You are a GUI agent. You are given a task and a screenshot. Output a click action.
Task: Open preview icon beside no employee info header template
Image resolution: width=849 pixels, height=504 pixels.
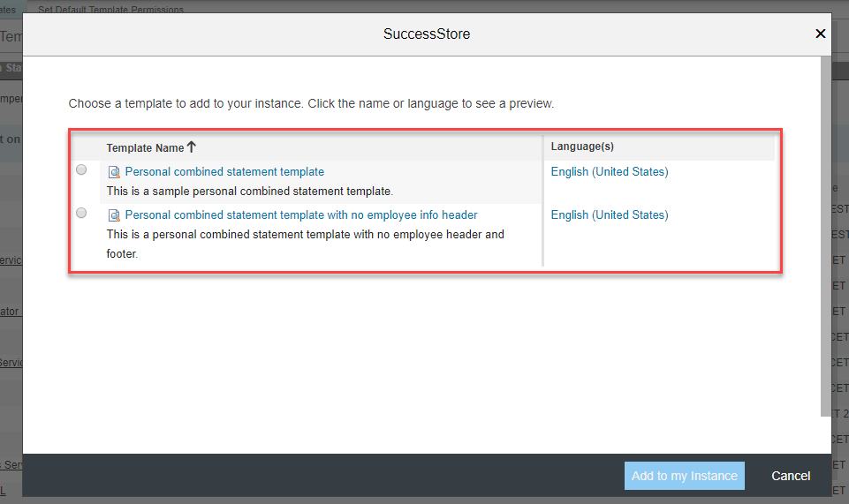pyautogui.click(x=114, y=215)
